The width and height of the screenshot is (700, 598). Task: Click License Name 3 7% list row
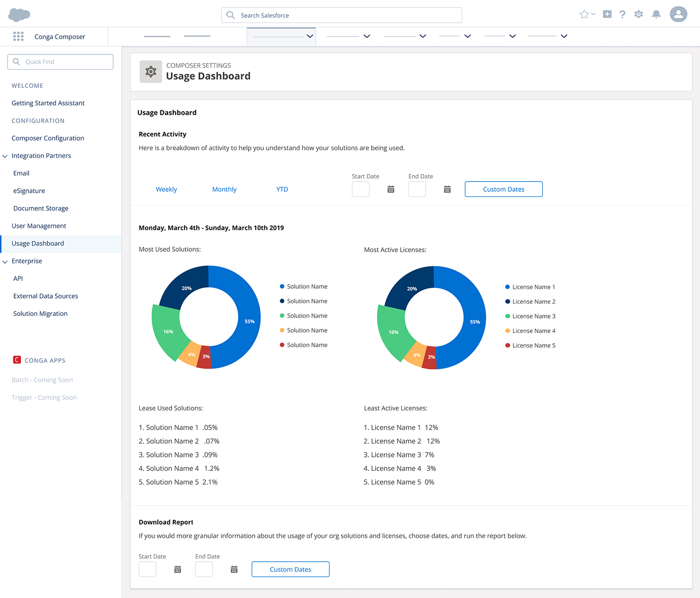399,455
